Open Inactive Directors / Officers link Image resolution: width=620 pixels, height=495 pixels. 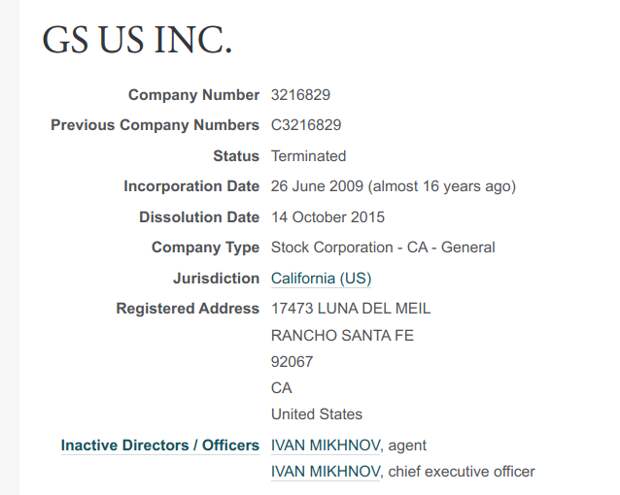pyautogui.click(x=160, y=445)
